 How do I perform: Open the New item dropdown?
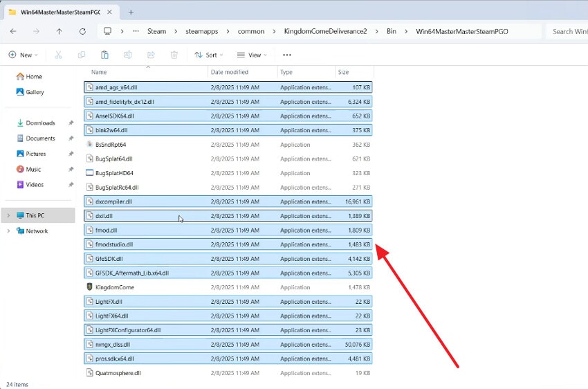click(24, 55)
